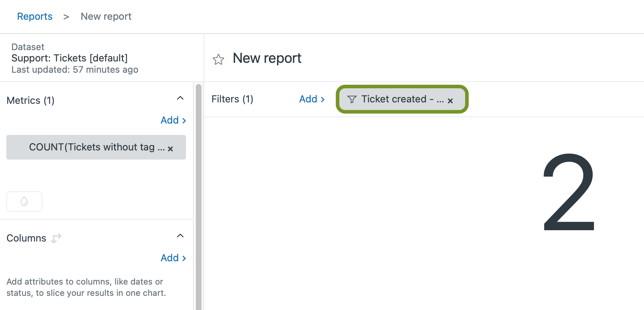This screenshot has height=310, width=644.
Task: Click the New report title to rename
Action: [x=267, y=58]
